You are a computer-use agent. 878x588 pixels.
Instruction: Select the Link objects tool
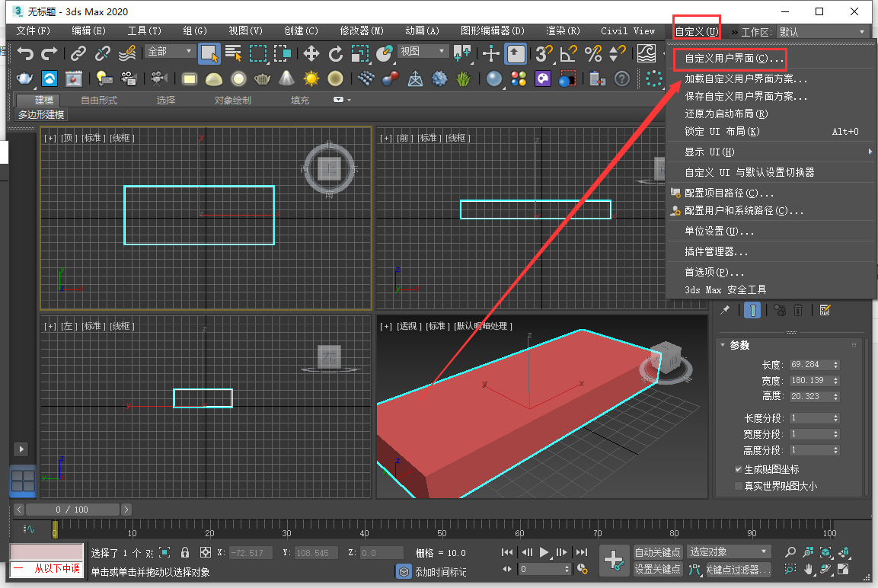pyautogui.click(x=78, y=53)
